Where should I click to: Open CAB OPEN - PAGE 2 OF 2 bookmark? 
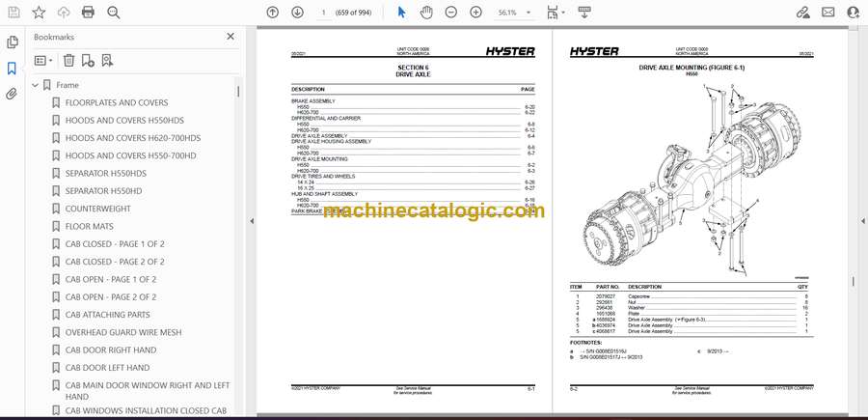tap(111, 297)
